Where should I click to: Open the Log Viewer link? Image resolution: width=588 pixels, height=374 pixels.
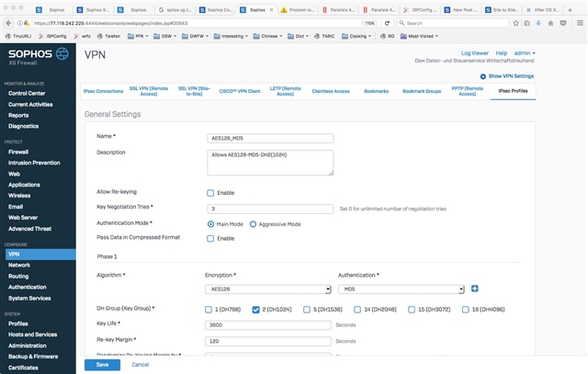point(475,53)
